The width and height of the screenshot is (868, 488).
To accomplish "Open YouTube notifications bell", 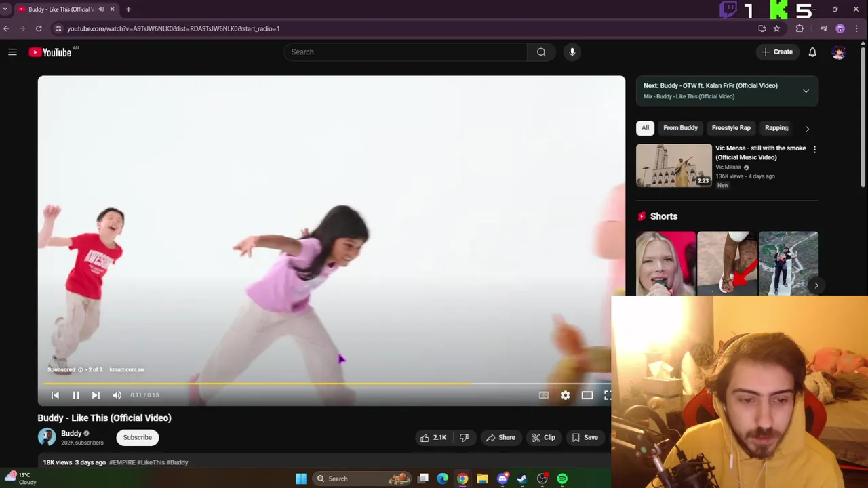I will point(812,52).
